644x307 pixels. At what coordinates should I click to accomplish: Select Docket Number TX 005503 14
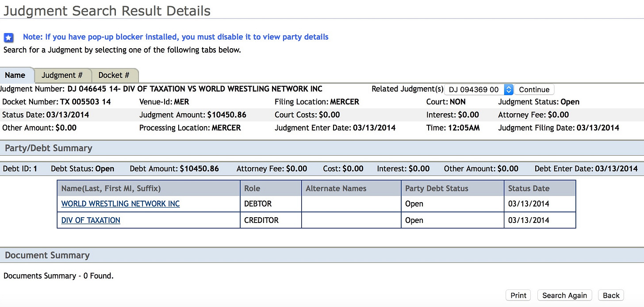pos(57,102)
